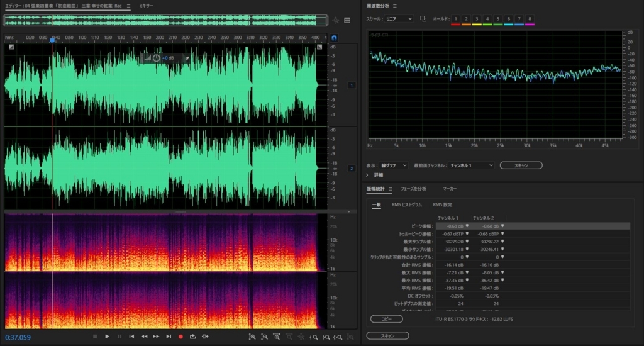Screen dimensions: 644x346
Task: Move playhead to next marker
Action: [x=169, y=337]
